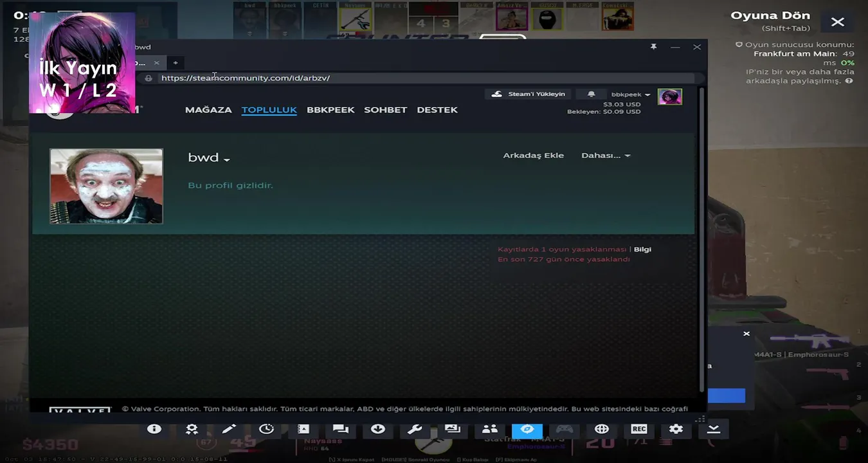The height and width of the screenshot is (463, 868).
Task: Toggle the highlighted web browser icon
Action: coord(527,429)
